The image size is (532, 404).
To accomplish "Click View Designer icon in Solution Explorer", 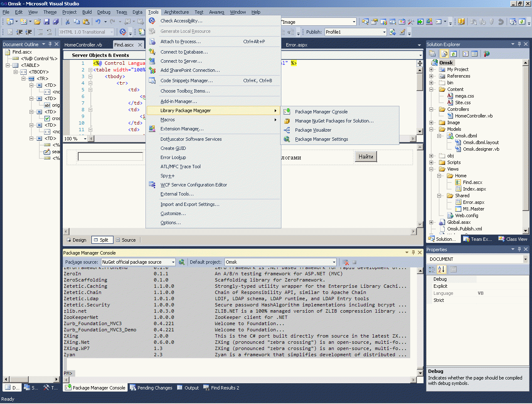I will [x=474, y=54].
